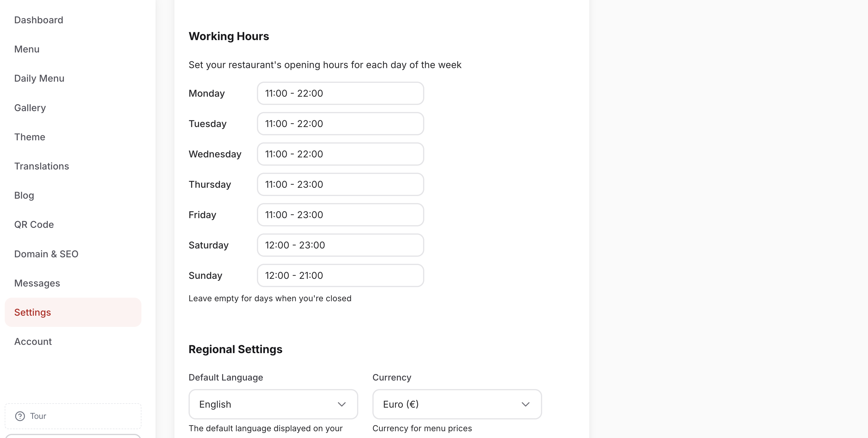Click the Monday opening hours field
Screen dimensions: 868x438
click(340, 93)
